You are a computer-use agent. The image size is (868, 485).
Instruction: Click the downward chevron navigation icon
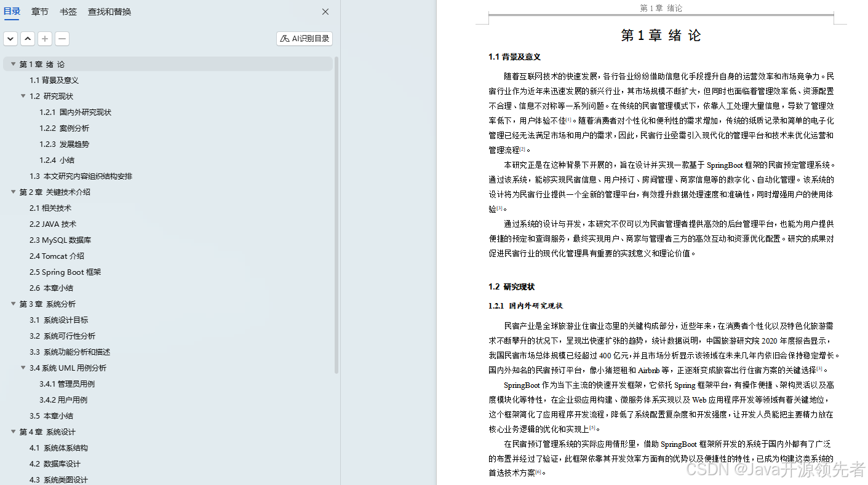(x=10, y=38)
